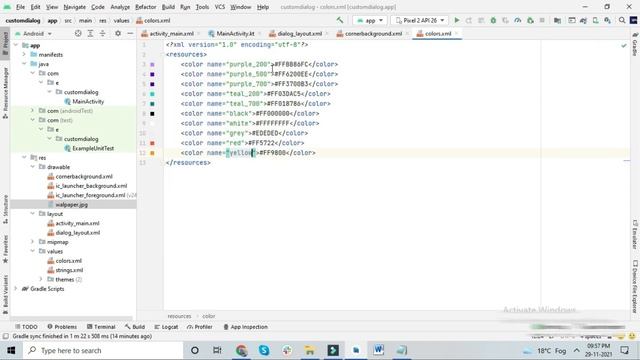The height and width of the screenshot is (360, 640).
Task: Expand the com (androidTest) package
Action: (x=32, y=111)
